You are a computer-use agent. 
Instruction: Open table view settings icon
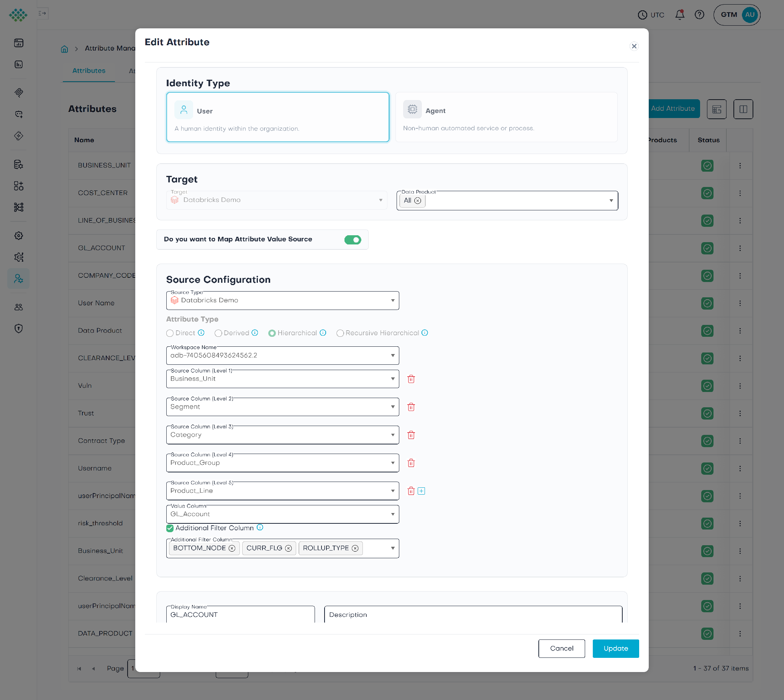[716, 109]
